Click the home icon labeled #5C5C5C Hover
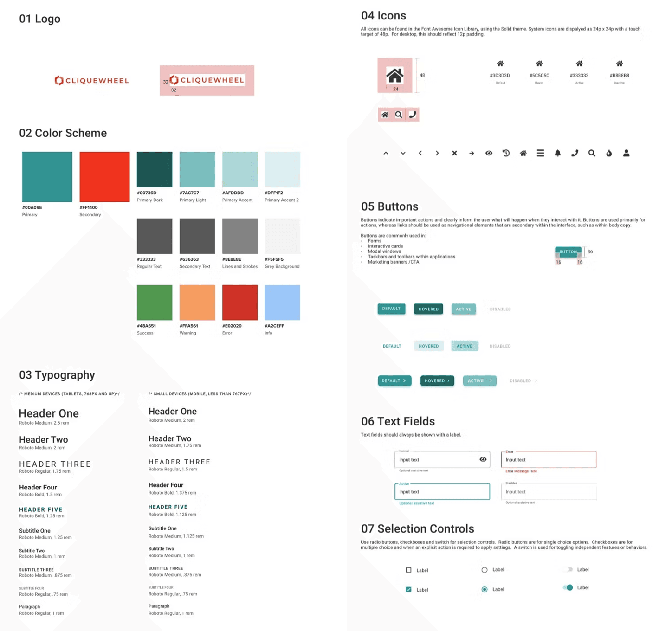Image resolution: width=672 pixels, height=631 pixels. [x=539, y=64]
